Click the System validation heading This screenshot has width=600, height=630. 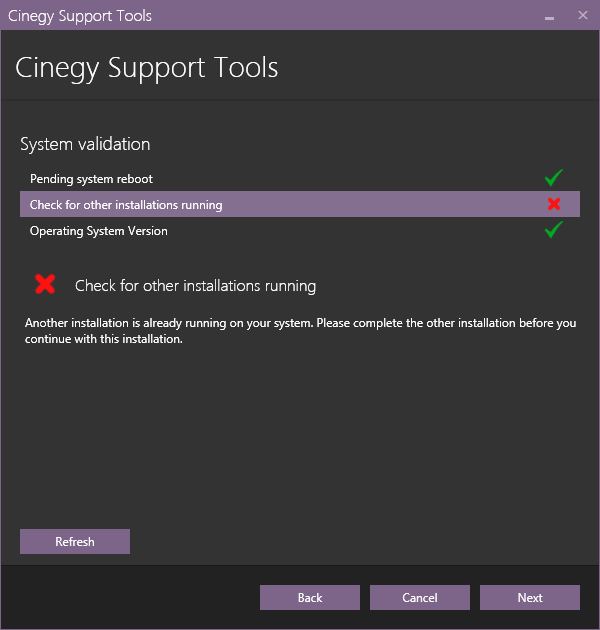coord(85,144)
